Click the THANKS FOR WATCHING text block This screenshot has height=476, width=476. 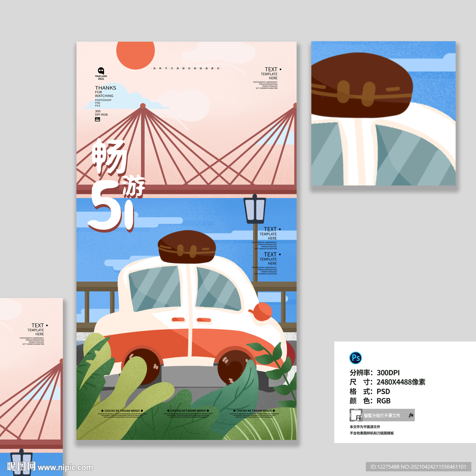[x=105, y=92]
